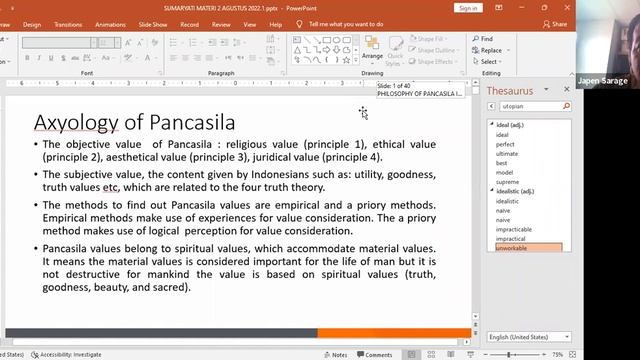Toggle the Comments pane
Viewport: 640px width, 360px height.
point(374,355)
